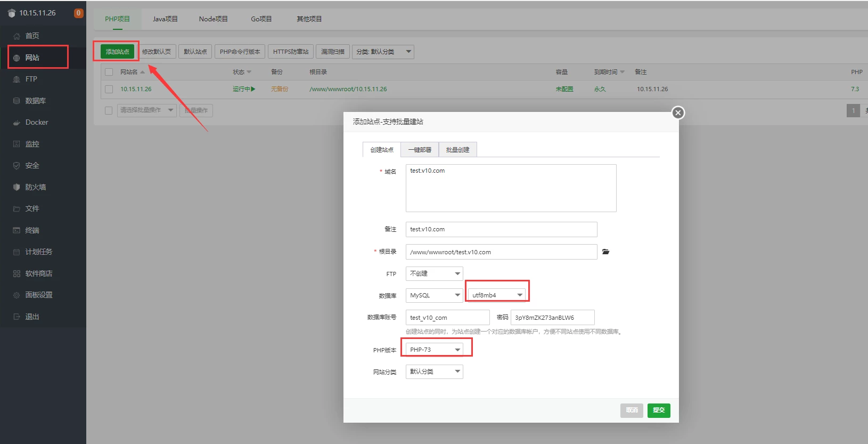Open the 终端 terminal icon

17,230
